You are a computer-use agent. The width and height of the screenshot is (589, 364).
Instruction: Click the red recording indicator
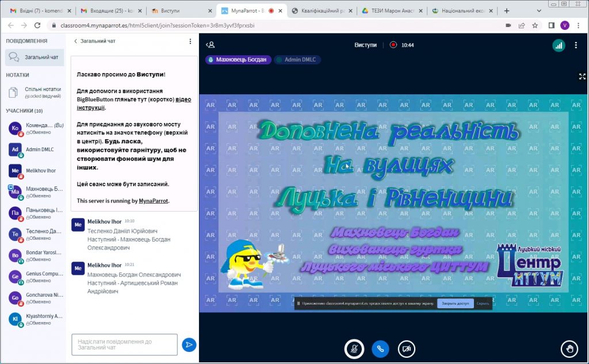tap(393, 45)
